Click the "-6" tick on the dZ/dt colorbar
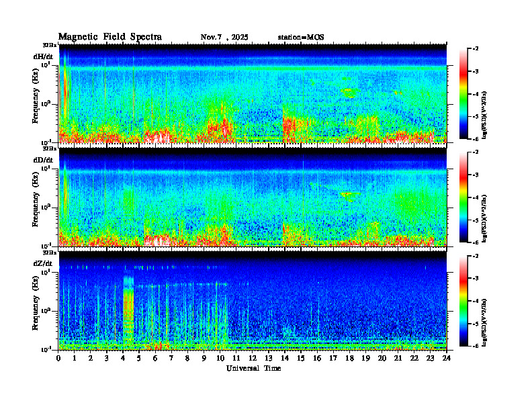Image resolution: width=532 pixels, height=411 pixels. point(475,347)
